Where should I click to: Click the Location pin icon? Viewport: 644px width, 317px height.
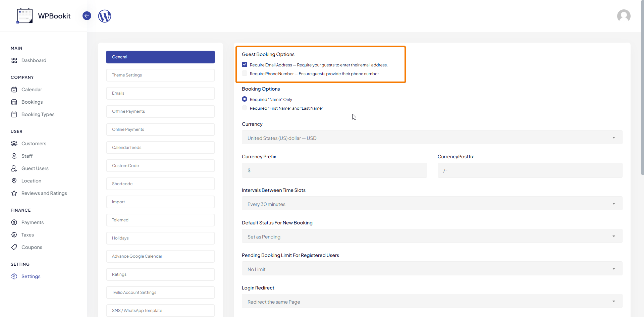(14, 181)
